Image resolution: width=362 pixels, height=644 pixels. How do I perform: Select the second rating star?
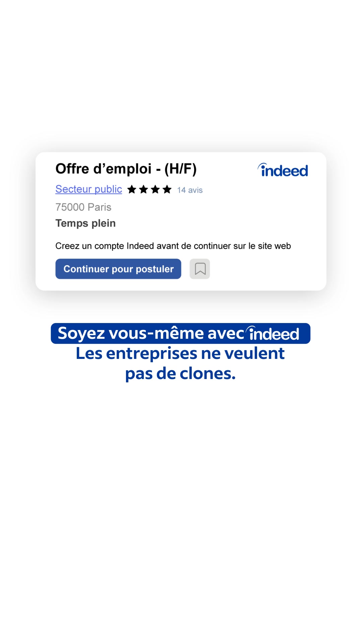pyautogui.click(x=144, y=190)
